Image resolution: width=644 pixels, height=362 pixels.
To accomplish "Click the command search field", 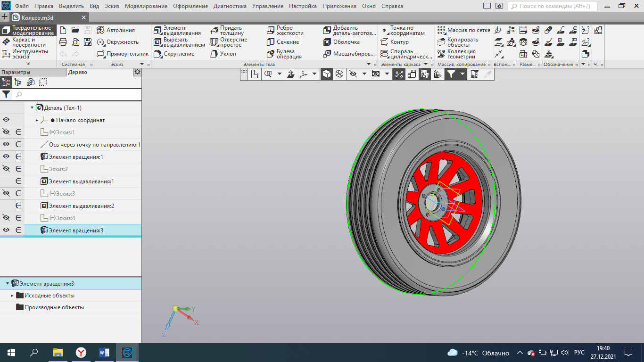I will click(556, 6).
